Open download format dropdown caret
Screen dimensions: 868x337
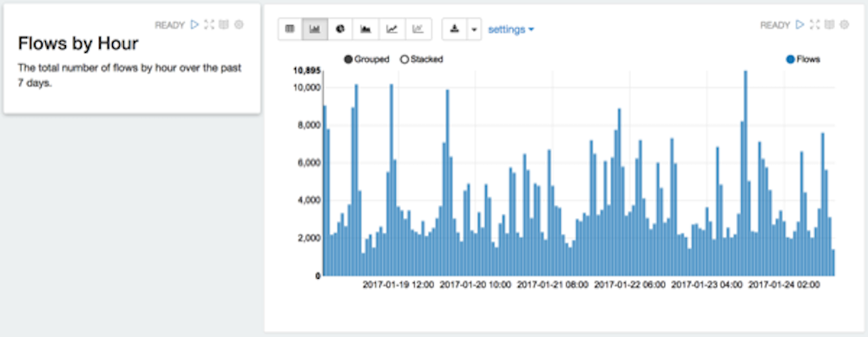(x=474, y=29)
